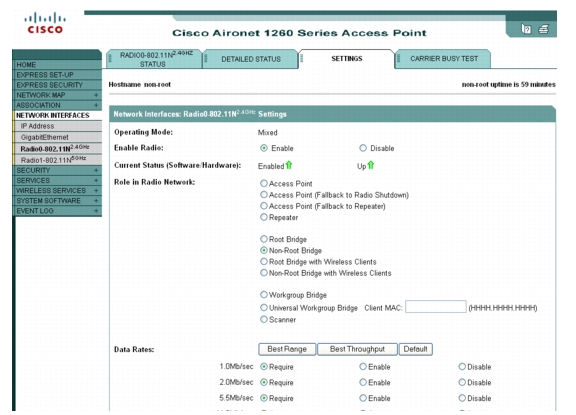Click the 'Mixed' operating mode value
The image size is (576, 415).
point(267,133)
